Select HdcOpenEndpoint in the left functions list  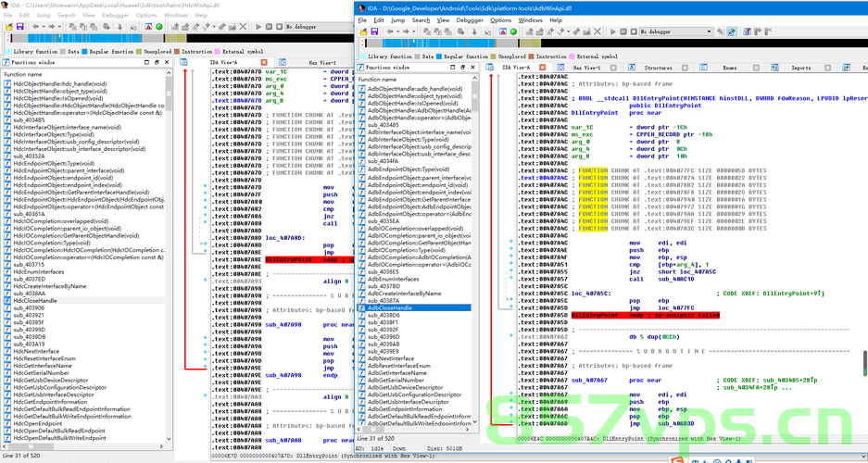(x=38, y=423)
